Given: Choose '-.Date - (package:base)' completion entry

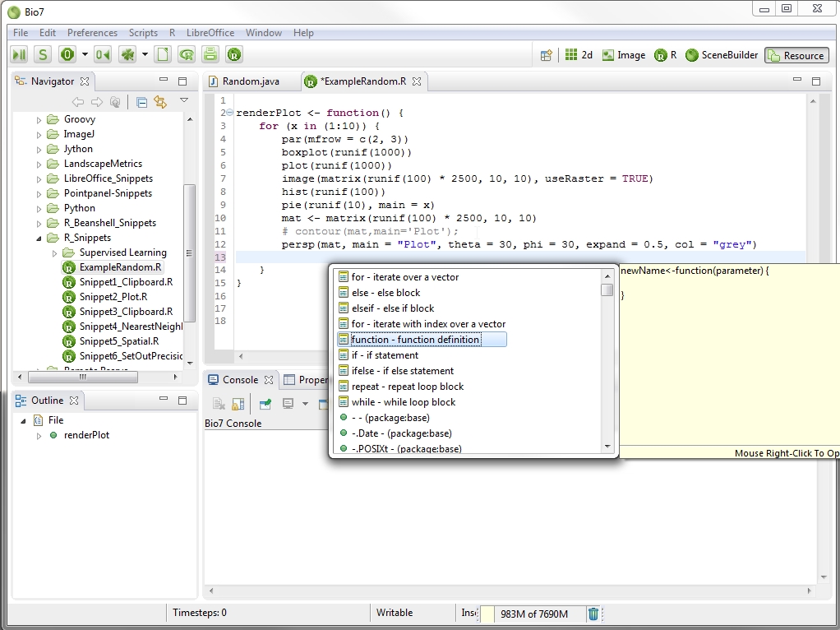Looking at the screenshot, I should (395, 433).
